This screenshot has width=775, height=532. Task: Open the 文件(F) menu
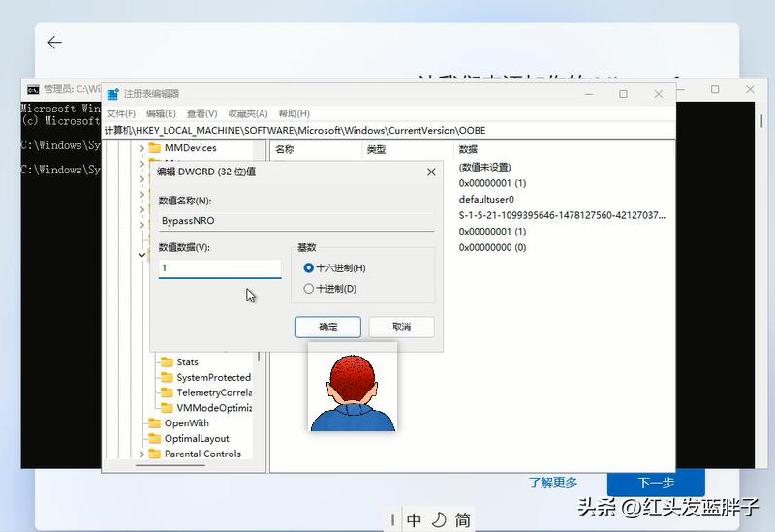click(120, 113)
